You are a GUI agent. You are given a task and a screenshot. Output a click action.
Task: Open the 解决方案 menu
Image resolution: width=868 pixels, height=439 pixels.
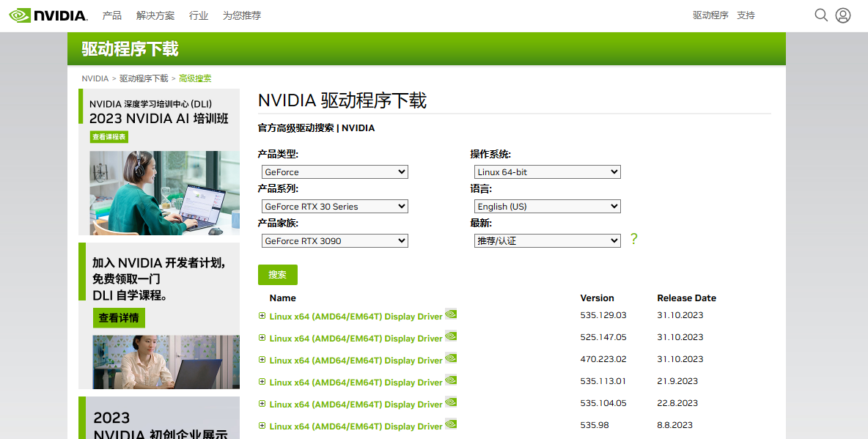pyautogui.click(x=155, y=15)
